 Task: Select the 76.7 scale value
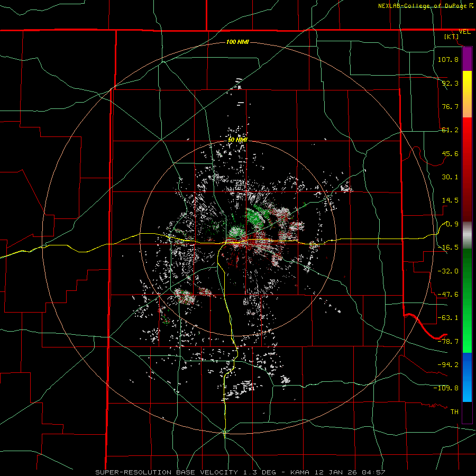point(450,106)
